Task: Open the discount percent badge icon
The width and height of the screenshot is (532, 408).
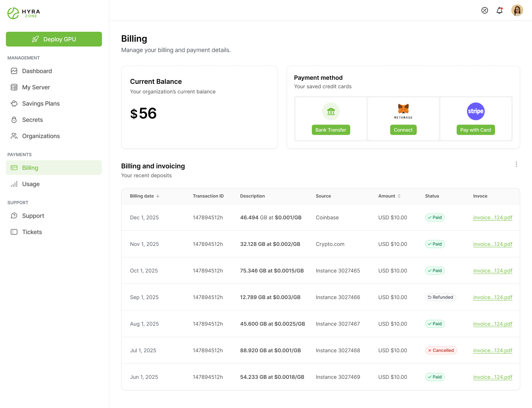Action: pyautogui.click(x=485, y=10)
